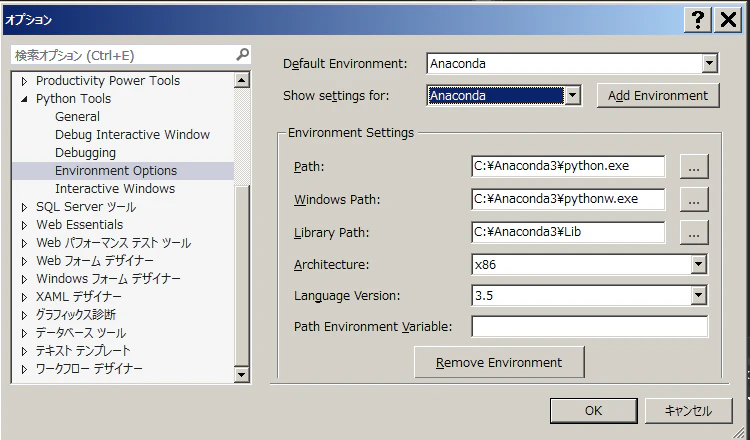Click the Library Path text field

coord(568,232)
